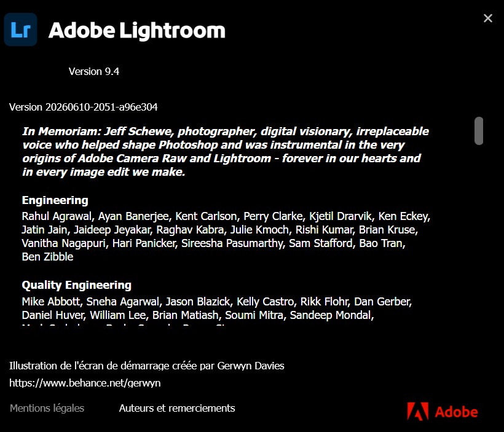Click the name Mike Abbott in credits
Viewport: 504px width, 432px height.
(x=51, y=302)
